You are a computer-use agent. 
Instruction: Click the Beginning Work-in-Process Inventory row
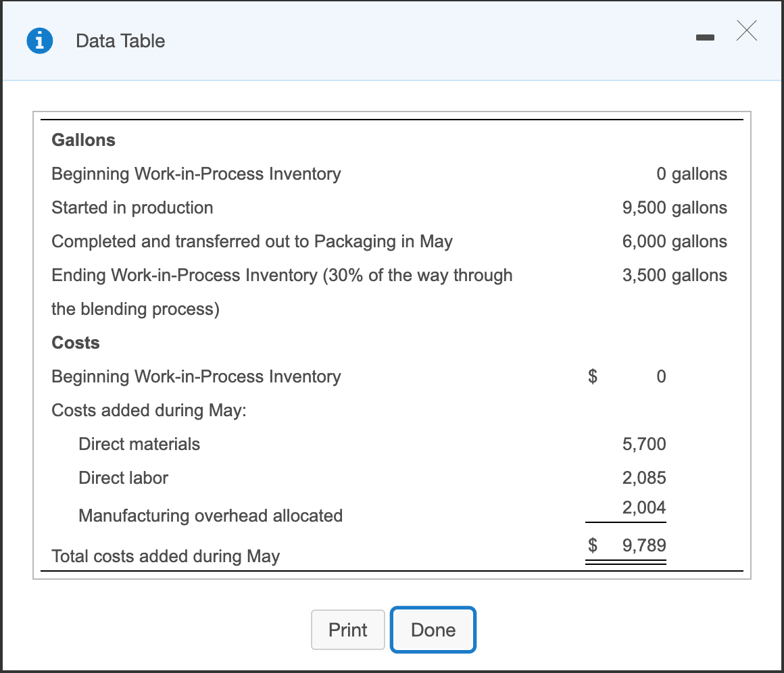[x=196, y=174]
